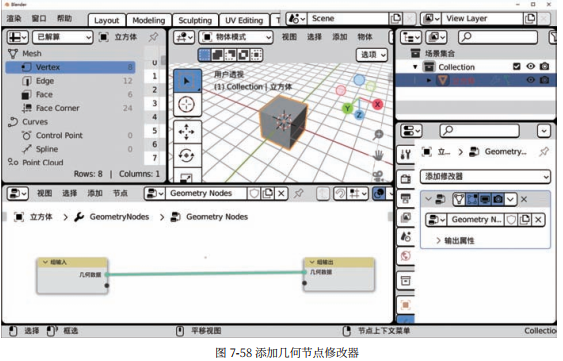Click the zoom magnifier in viewport
563x361 pixels.
point(378,135)
